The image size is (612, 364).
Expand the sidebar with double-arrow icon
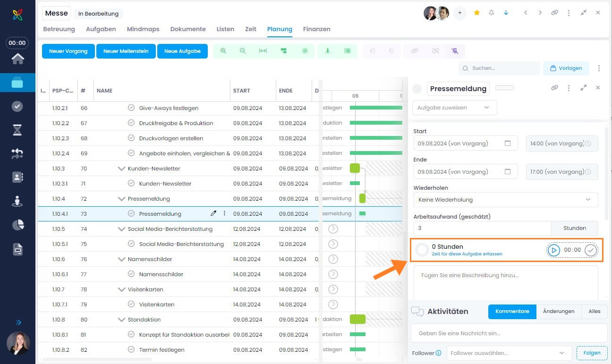click(18, 322)
